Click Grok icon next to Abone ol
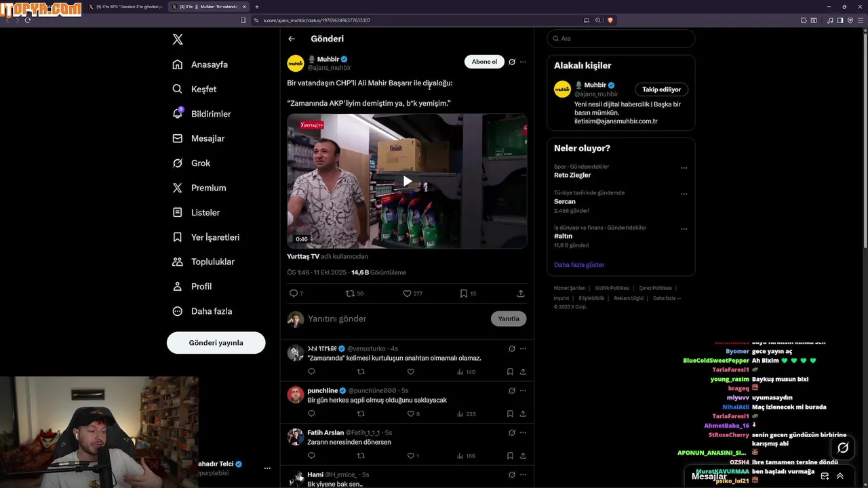Image resolution: width=868 pixels, height=488 pixels. [x=512, y=62]
